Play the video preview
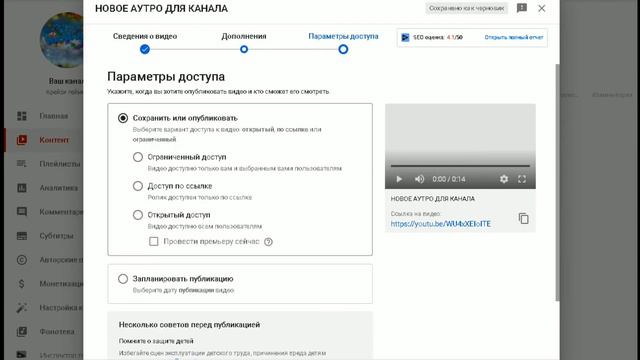This screenshot has height=360, width=640. coord(399,179)
